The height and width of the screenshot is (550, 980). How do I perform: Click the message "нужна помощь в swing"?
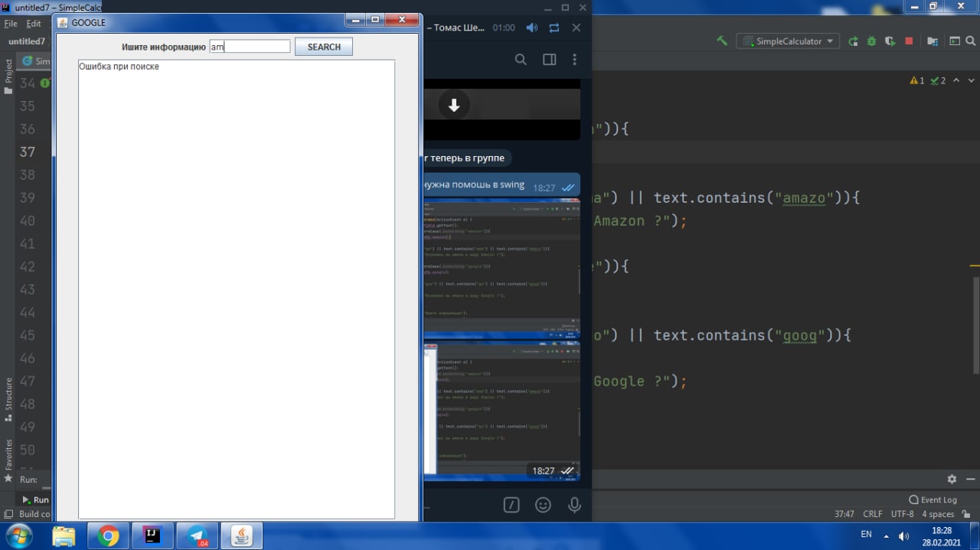[473, 184]
